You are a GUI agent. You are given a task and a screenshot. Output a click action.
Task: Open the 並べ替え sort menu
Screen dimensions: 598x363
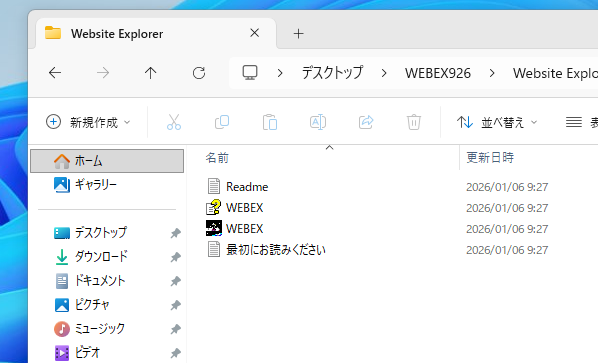tap(497, 122)
